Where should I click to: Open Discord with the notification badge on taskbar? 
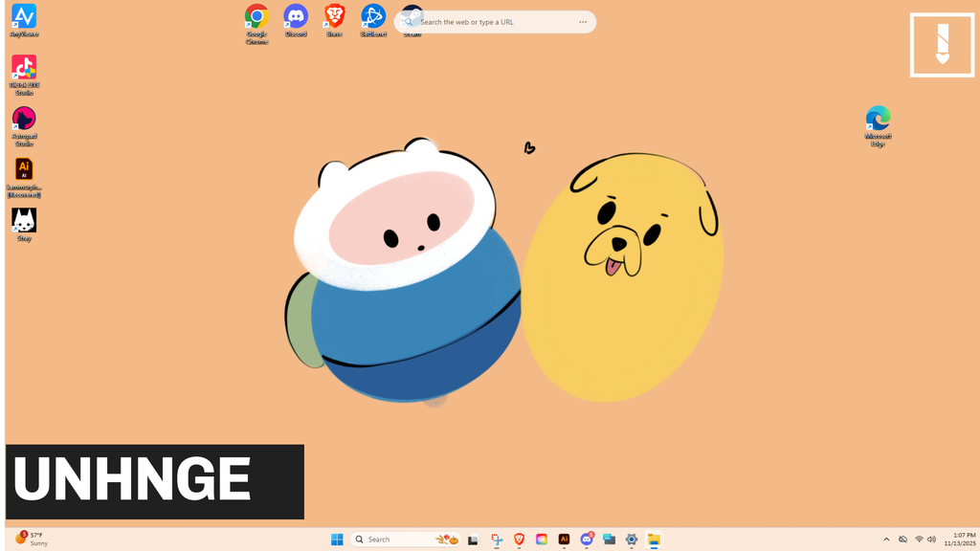click(x=587, y=540)
